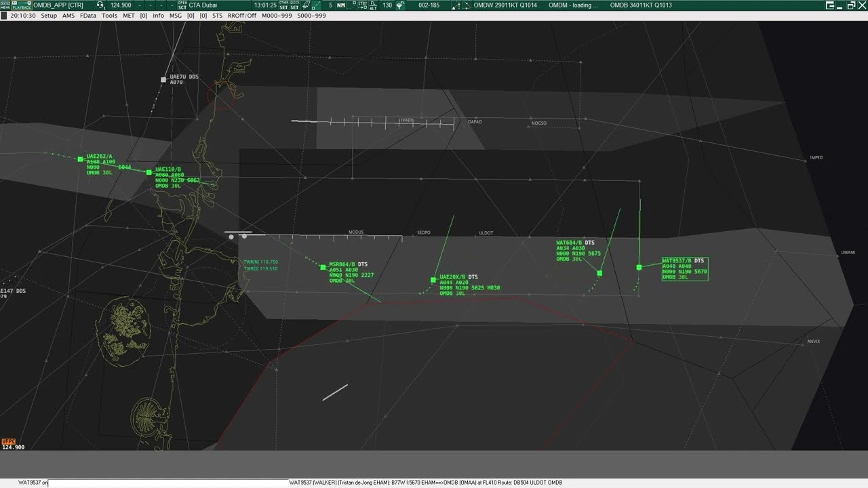Click the separation tool icon
Screen dimensions: 868x488
456,5
